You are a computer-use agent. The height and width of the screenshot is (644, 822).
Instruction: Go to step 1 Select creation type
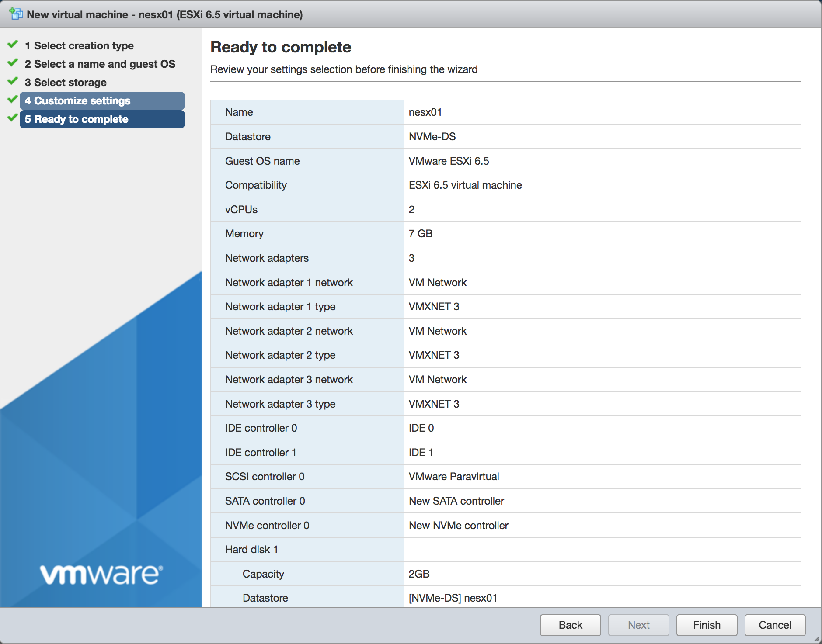pos(79,45)
